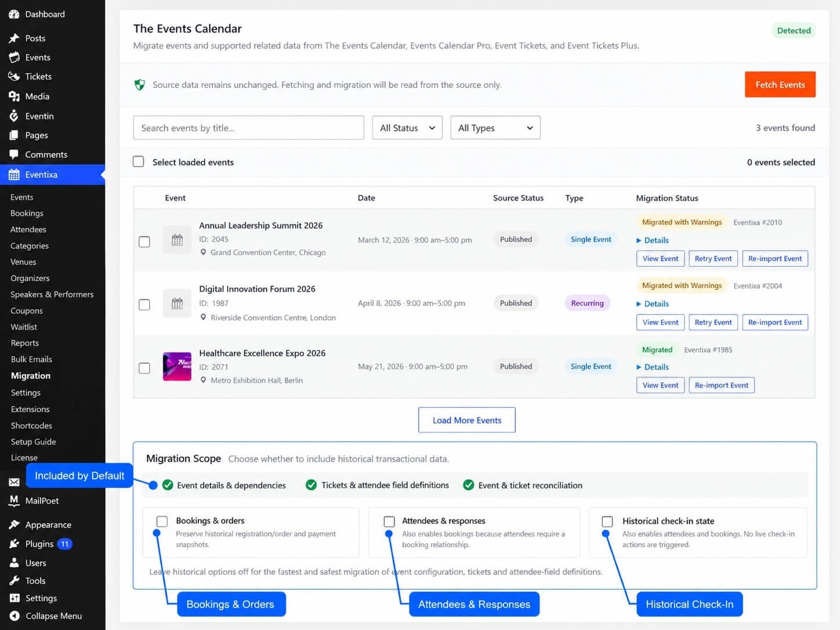This screenshot has width=840, height=630.
Task: Click Retry Event for Annual Leadership Summit
Action: pyautogui.click(x=713, y=259)
